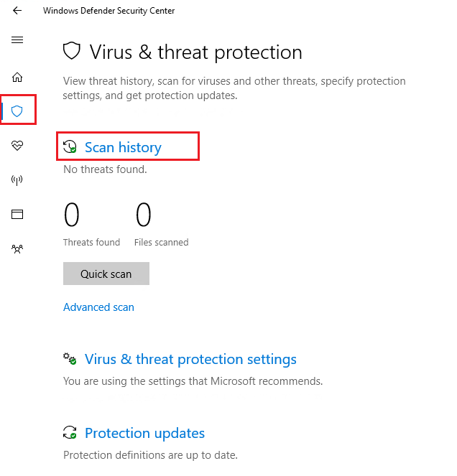This screenshot has height=476, width=457.
Task: Open Virus & threat protection settings link
Action: (x=190, y=359)
